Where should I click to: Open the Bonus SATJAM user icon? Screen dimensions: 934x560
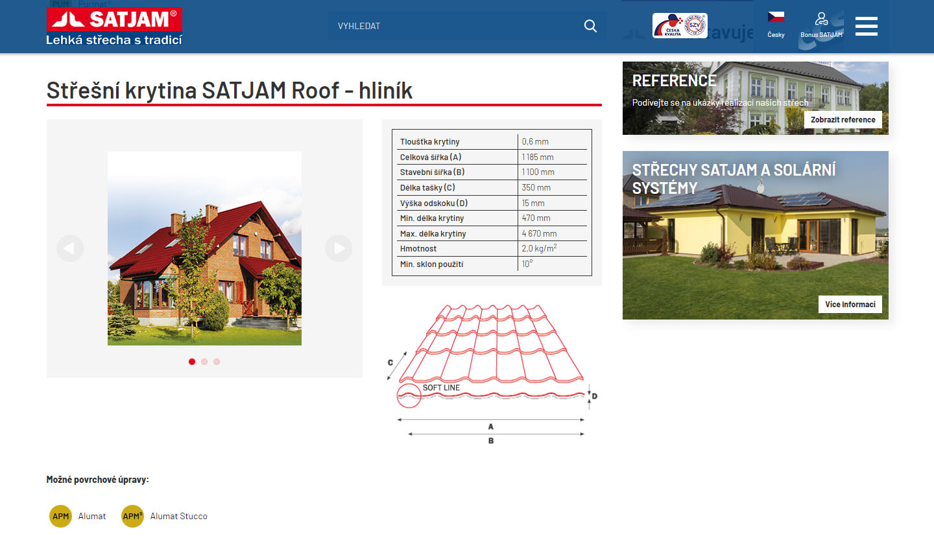821,19
